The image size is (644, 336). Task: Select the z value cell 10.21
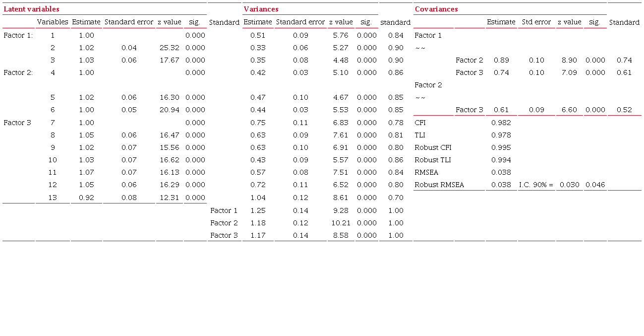click(341, 223)
